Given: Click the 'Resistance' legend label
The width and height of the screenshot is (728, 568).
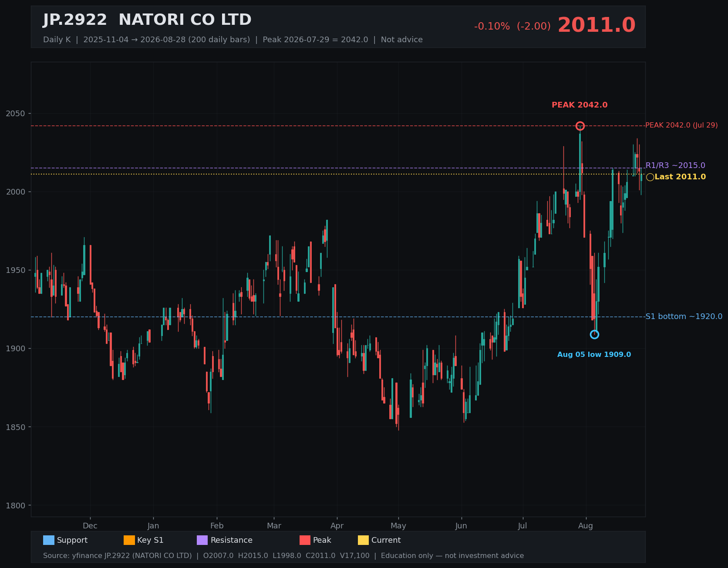Looking at the screenshot, I should (x=232, y=540).
